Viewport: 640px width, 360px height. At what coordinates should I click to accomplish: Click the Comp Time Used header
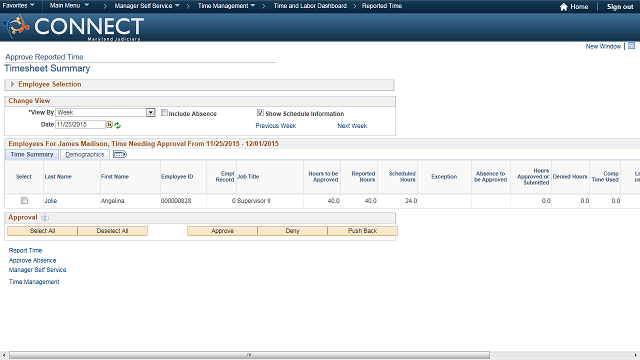coord(605,176)
